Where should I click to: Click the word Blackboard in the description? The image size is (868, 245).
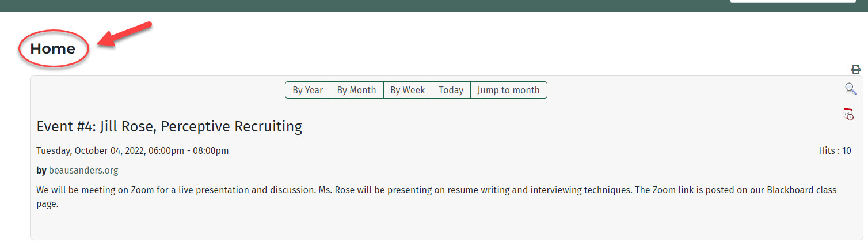(x=789, y=190)
